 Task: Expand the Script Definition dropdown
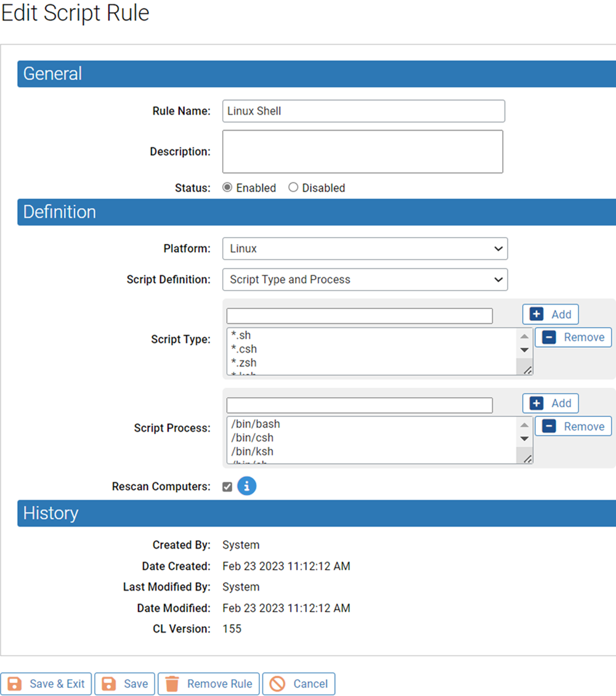click(x=365, y=280)
